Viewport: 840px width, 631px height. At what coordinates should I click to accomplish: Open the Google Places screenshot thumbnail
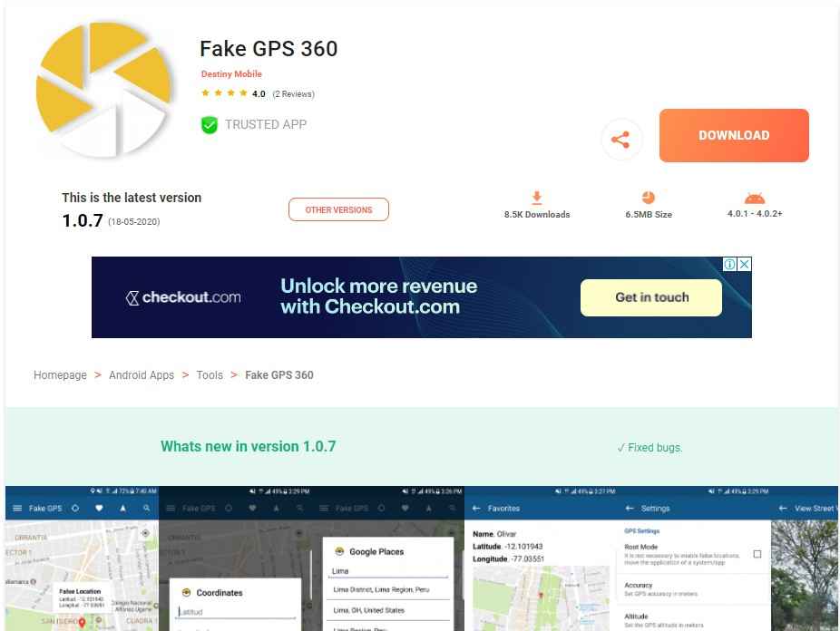click(x=388, y=558)
